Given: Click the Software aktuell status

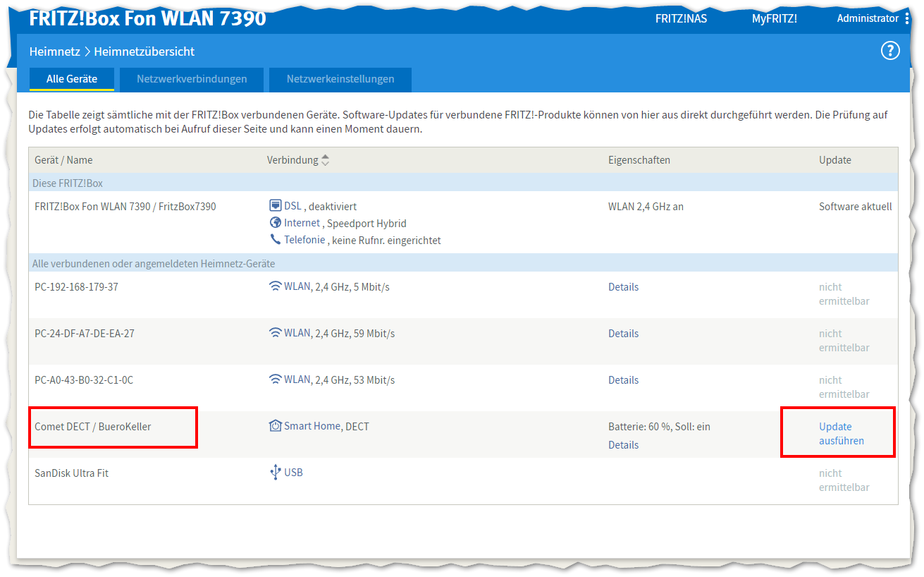Looking at the screenshot, I should [x=856, y=207].
